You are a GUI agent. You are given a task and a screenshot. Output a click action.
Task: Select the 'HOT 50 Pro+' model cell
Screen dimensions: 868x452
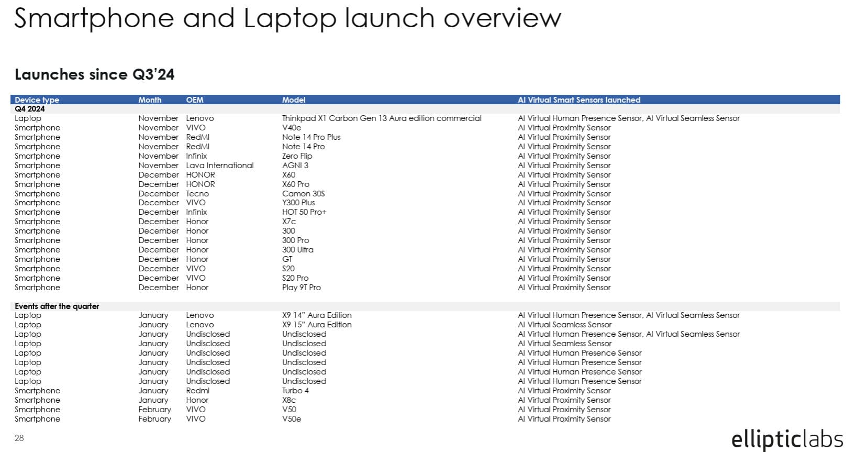pyautogui.click(x=304, y=212)
